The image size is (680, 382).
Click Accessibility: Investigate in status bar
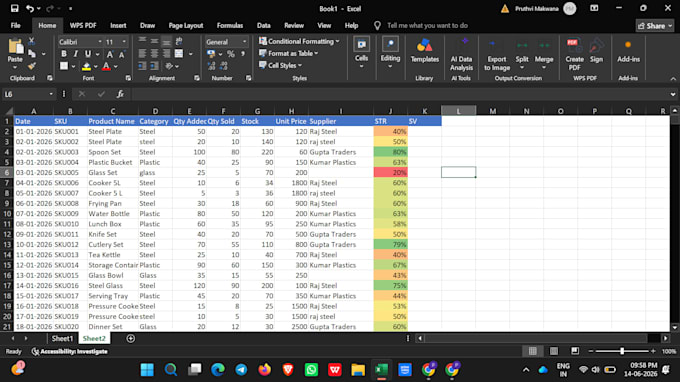click(69, 351)
